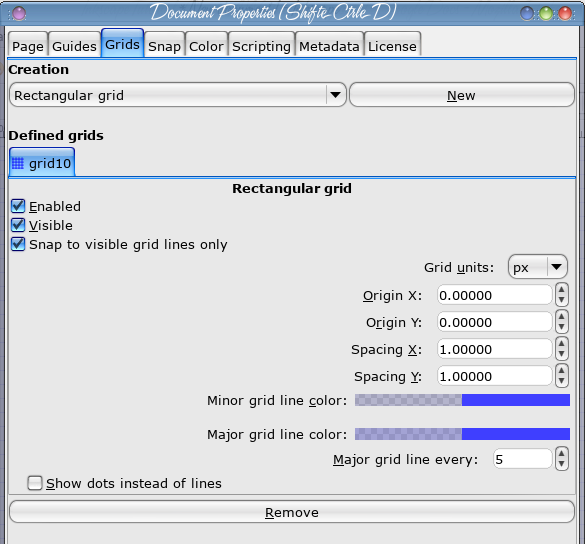
Task: Click the blue minimize orb in titlebar
Action: coord(527,13)
